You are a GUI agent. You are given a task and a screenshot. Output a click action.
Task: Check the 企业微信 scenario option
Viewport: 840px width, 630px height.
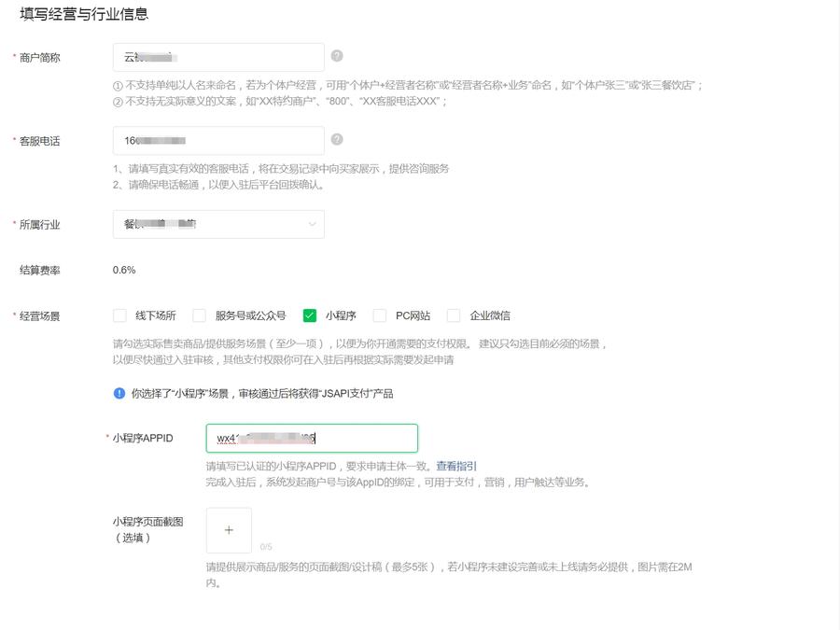[455, 315]
